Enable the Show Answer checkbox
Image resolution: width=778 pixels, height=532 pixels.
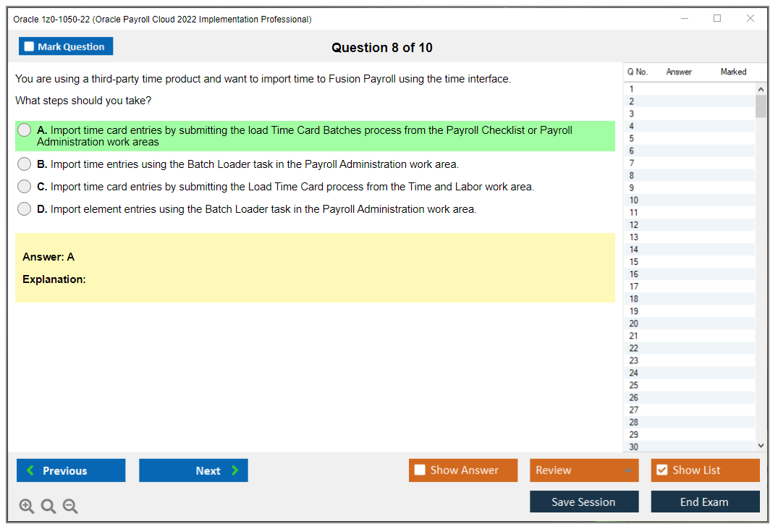click(420, 470)
